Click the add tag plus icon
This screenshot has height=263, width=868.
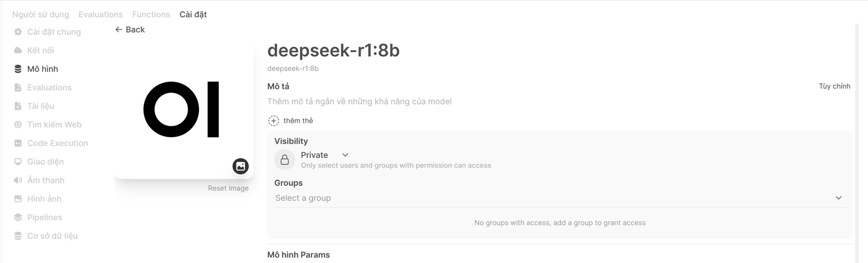pyautogui.click(x=274, y=121)
